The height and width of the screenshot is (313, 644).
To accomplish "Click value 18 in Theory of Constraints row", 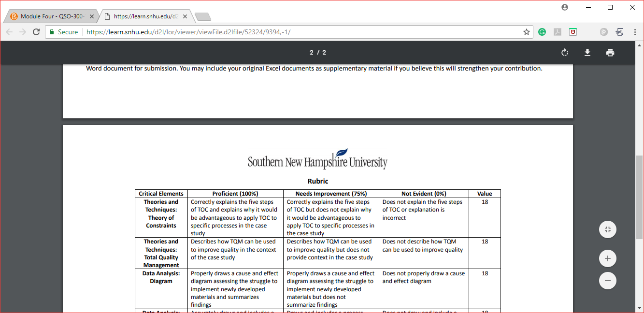I will (485, 202).
